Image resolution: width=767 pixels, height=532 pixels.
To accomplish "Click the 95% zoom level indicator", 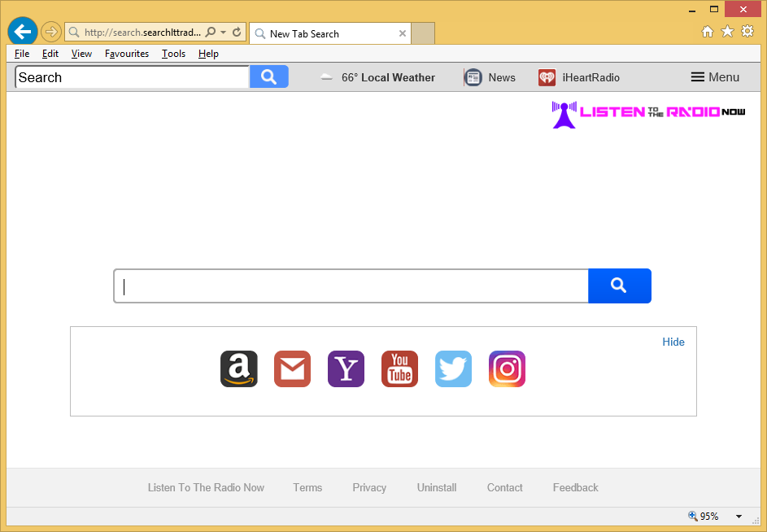I will click(704, 516).
